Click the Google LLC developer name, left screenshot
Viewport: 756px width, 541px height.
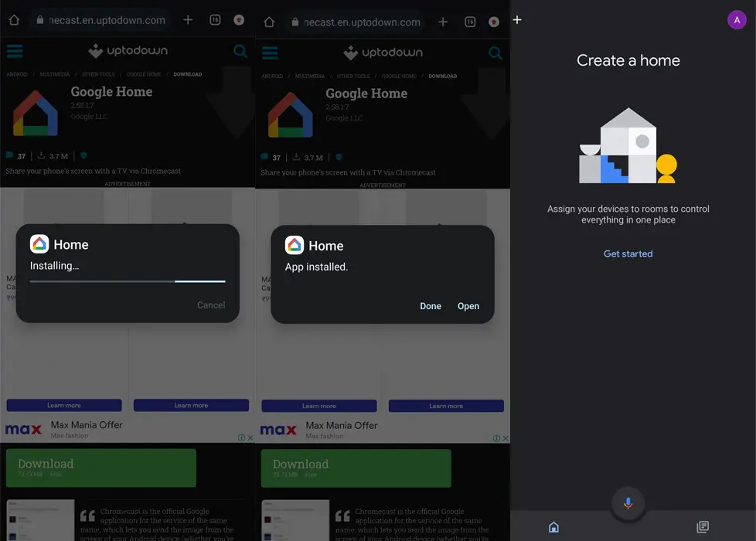pos(89,116)
